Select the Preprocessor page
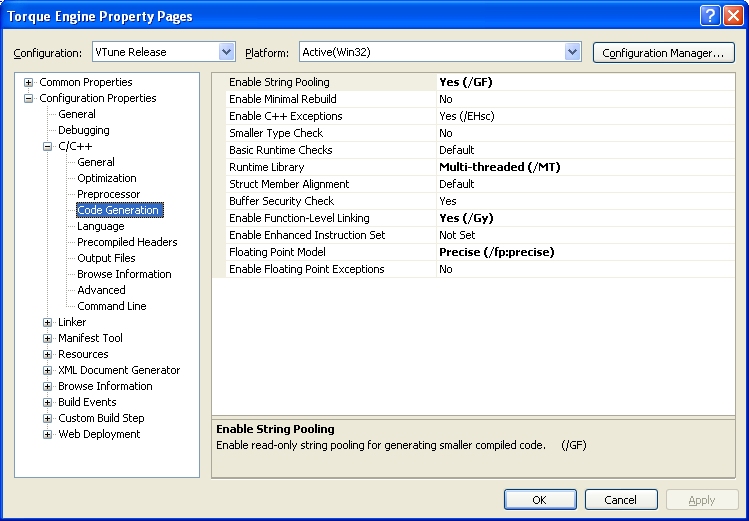The width and height of the screenshot is (749, 521). 108,194
